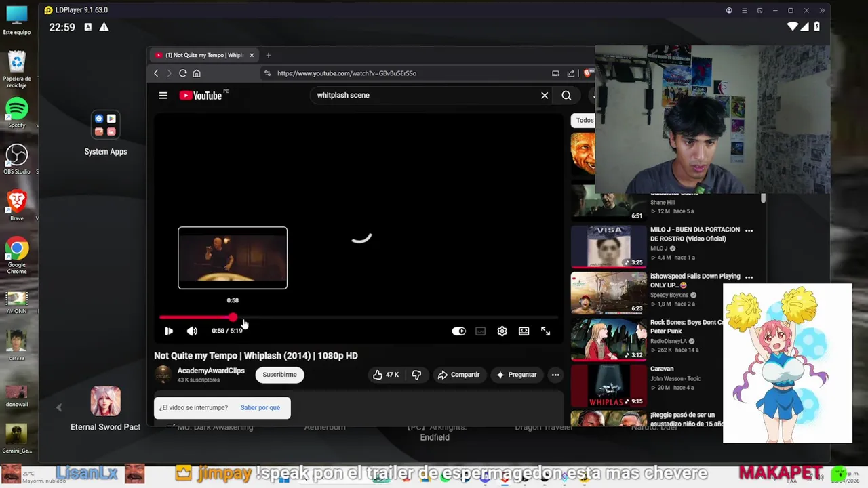868x488 pixels.
Task: Switch the player to theater mode
Action: click(524, 331)
